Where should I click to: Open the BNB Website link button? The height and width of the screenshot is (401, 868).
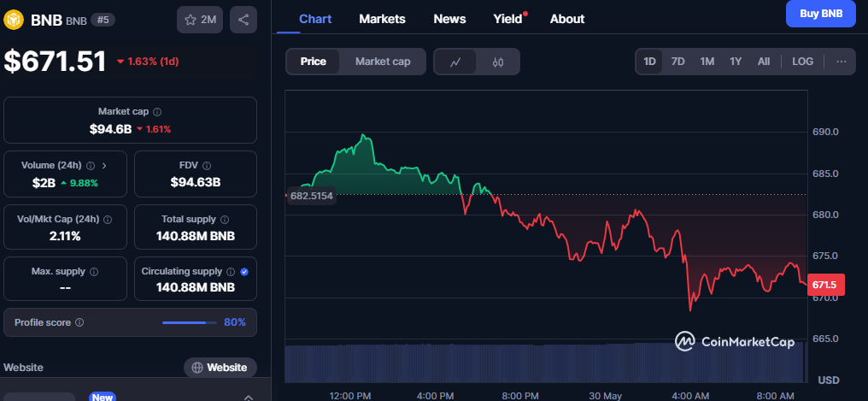(220, 367)
